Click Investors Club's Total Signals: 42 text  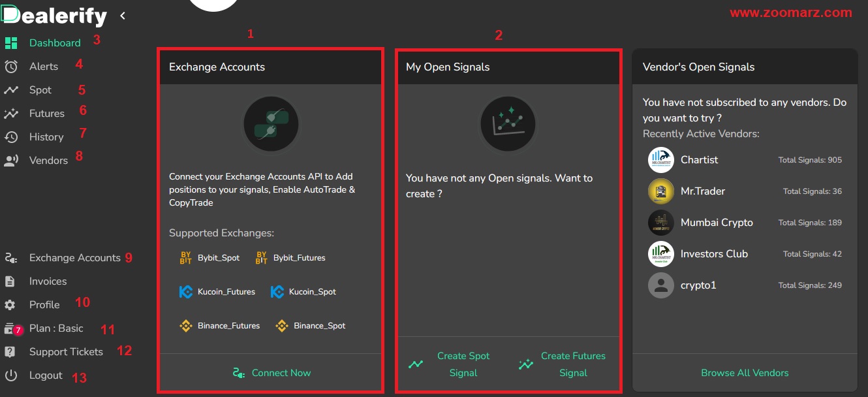pos(813,254)
